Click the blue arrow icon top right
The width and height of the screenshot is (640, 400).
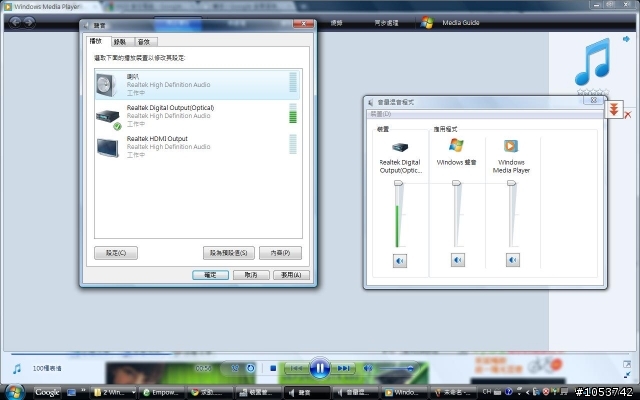coord(626,39)
